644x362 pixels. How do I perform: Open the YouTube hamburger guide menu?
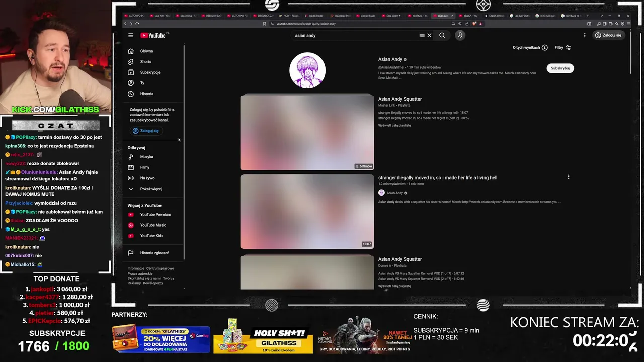[131, 35]
